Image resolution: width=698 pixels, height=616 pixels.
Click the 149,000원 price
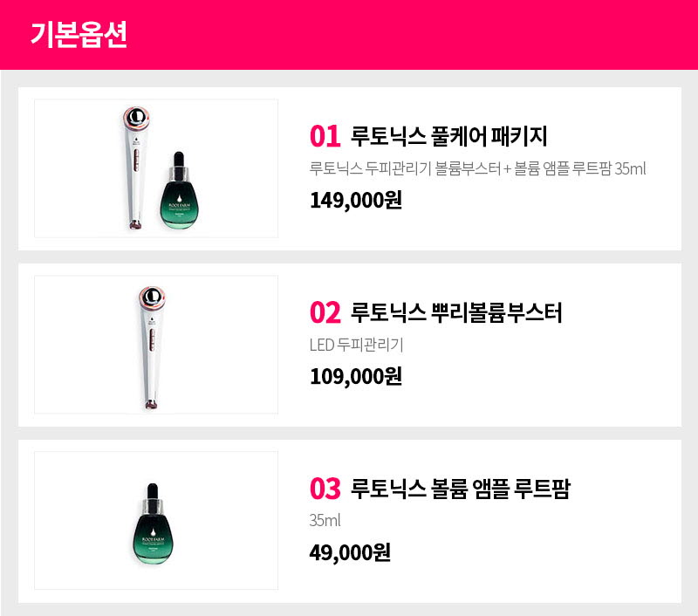[x=356, y=200]
